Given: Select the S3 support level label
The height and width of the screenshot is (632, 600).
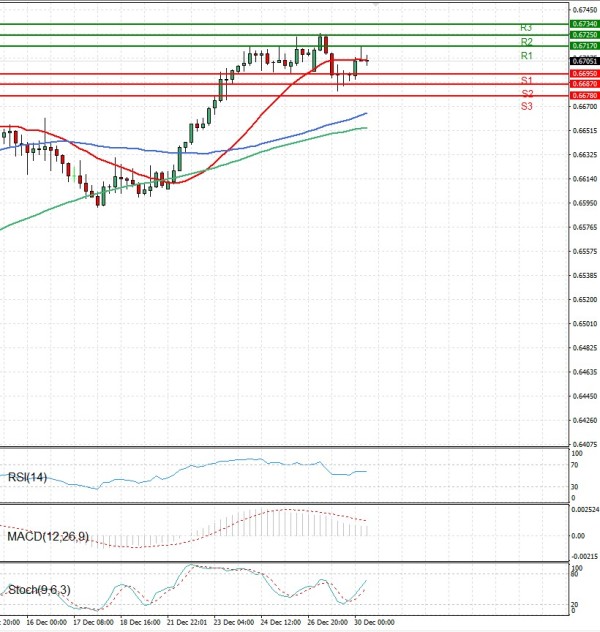Looking at the screenshot, I should (x=526, y=106).
